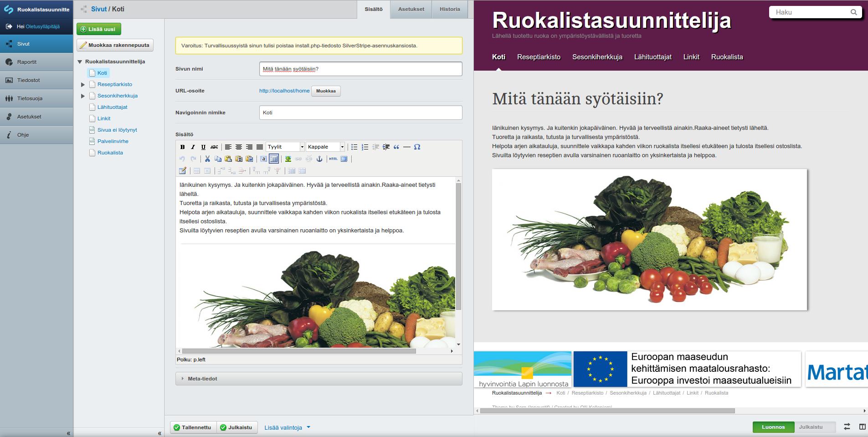Toggle italic formatting
The image size is (868, 437).
(193, 147)
